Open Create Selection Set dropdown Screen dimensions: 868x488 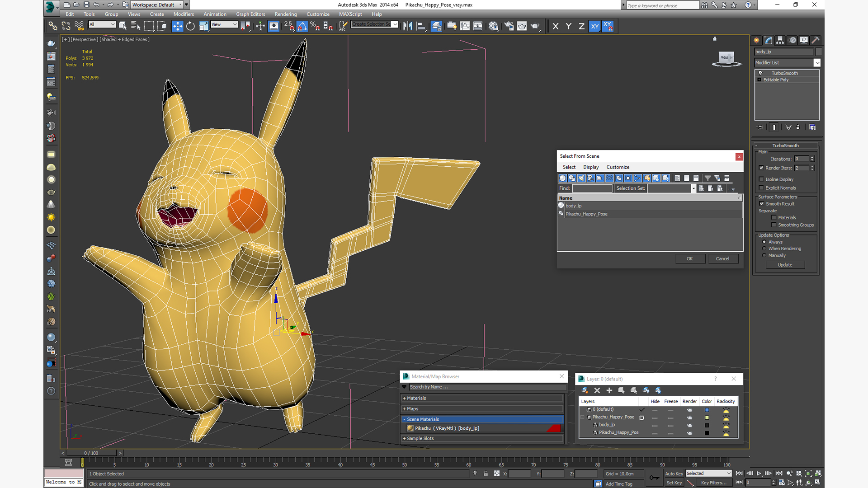coord(375,24)
